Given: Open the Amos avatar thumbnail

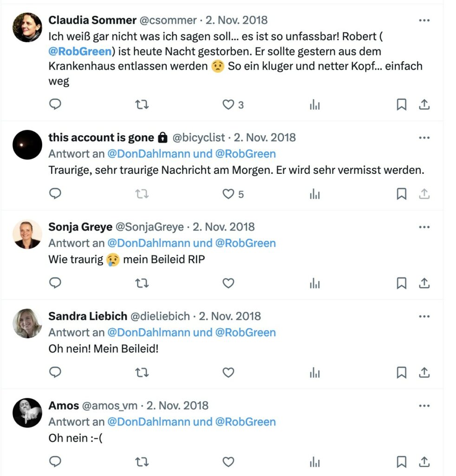Looking at the screenshot, I should point(27,413).
